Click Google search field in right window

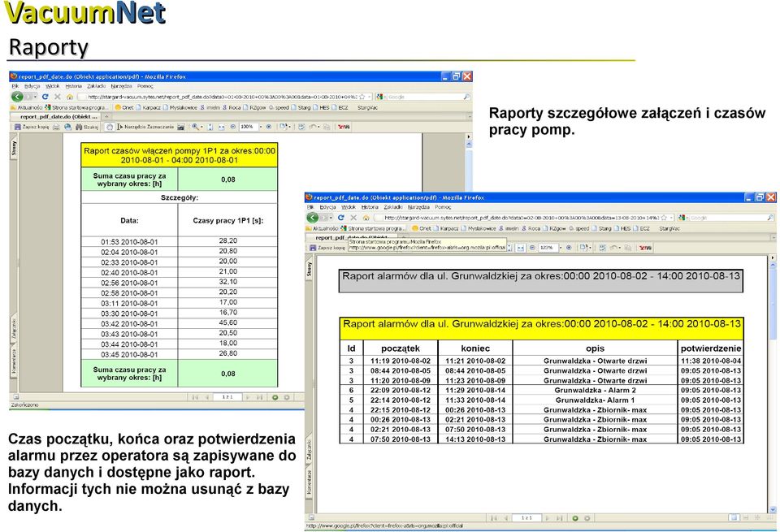[728, 218]
